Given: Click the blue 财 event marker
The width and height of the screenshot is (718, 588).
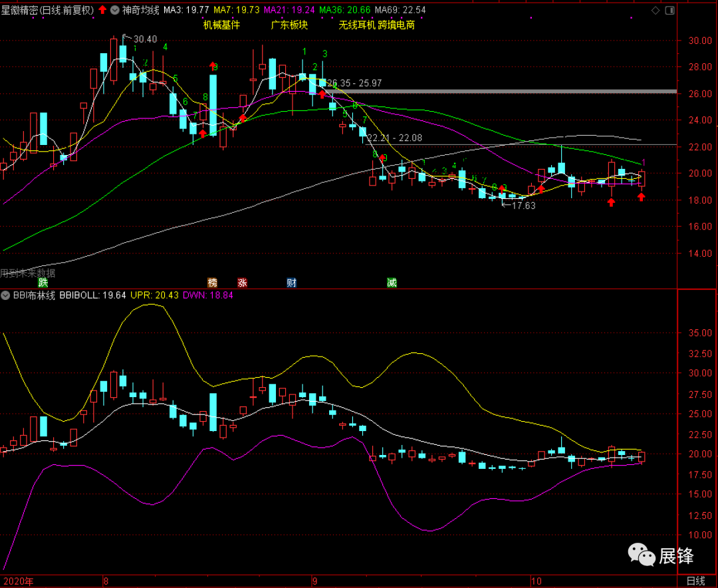Looking at the screenshot, I should click(x=292, y=282).
